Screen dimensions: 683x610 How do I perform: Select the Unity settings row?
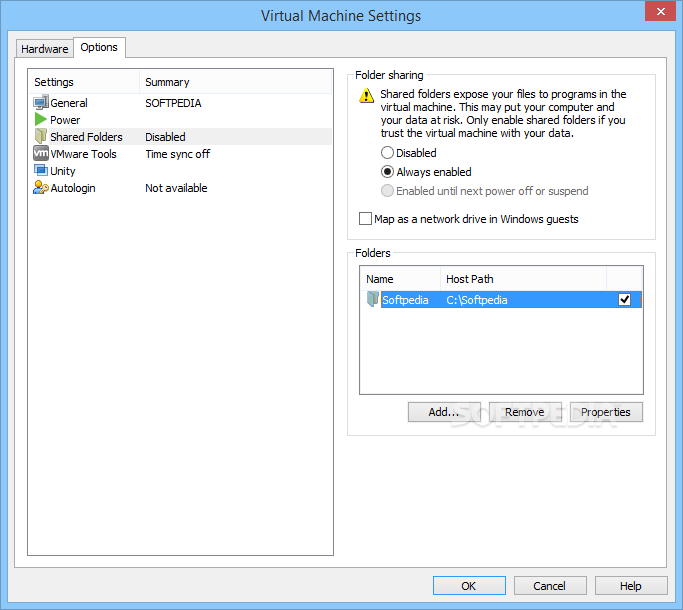coord(180,170)
